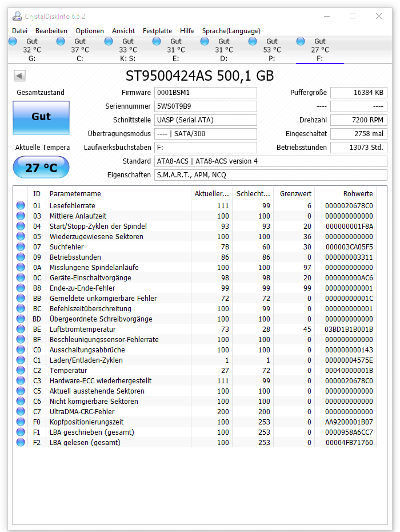Click the Firmware field 0001BSM1
This screenshot has height=532, width=400.
click(205, 93)
